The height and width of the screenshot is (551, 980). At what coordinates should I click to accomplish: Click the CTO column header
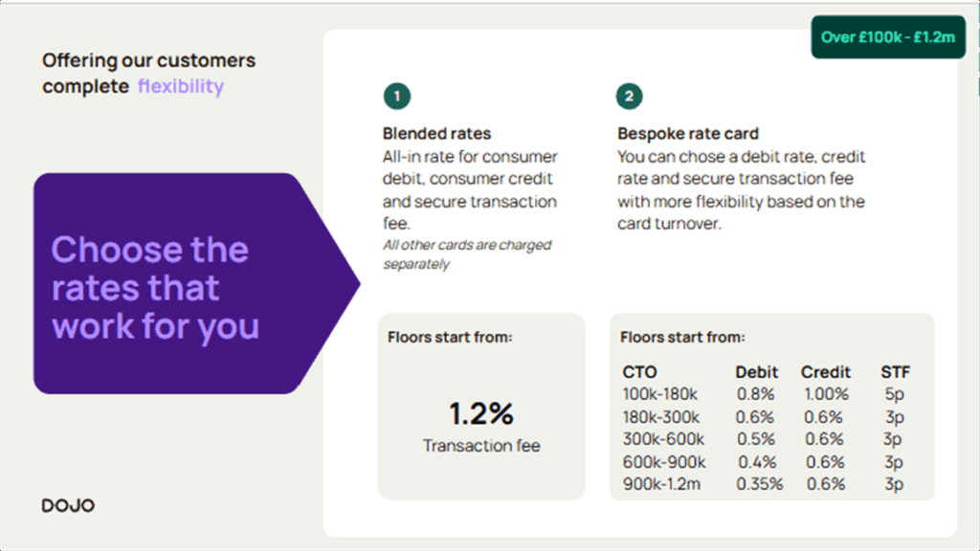(639, 372)
